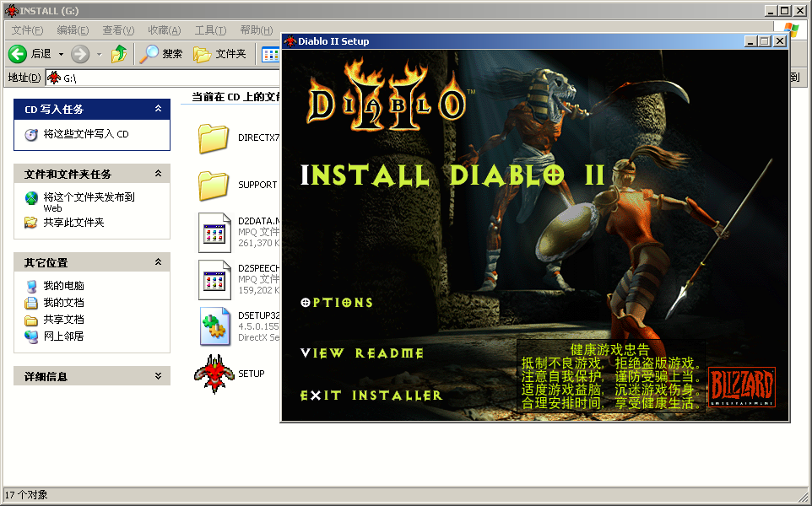The height and width of the screenshot is (506, 812).
Task: Open the Back button history dropdown arrow
Action: coord(61,54)
